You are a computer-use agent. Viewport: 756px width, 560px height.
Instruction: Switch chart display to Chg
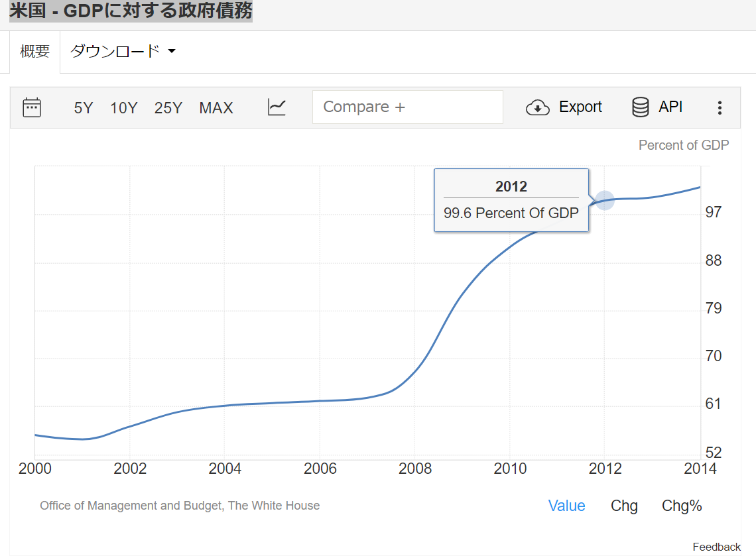pyautogui.click(x=624, y=506)
